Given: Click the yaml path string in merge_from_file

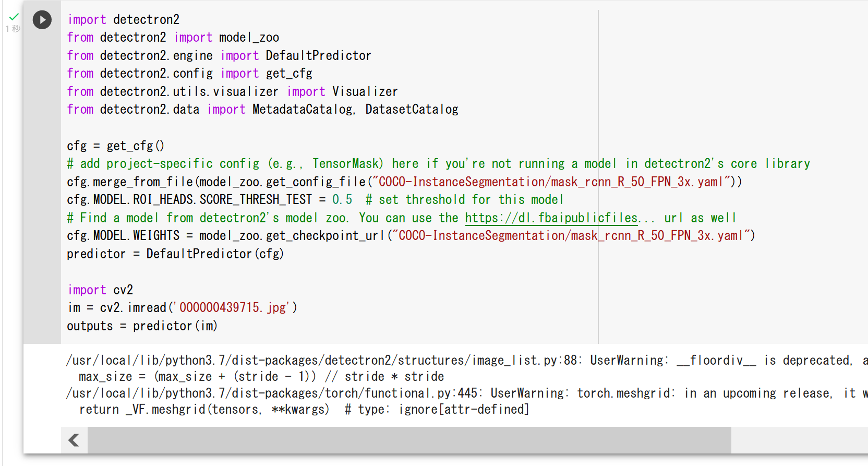Looking at the screenshot, I should click(x=551, y=182).
